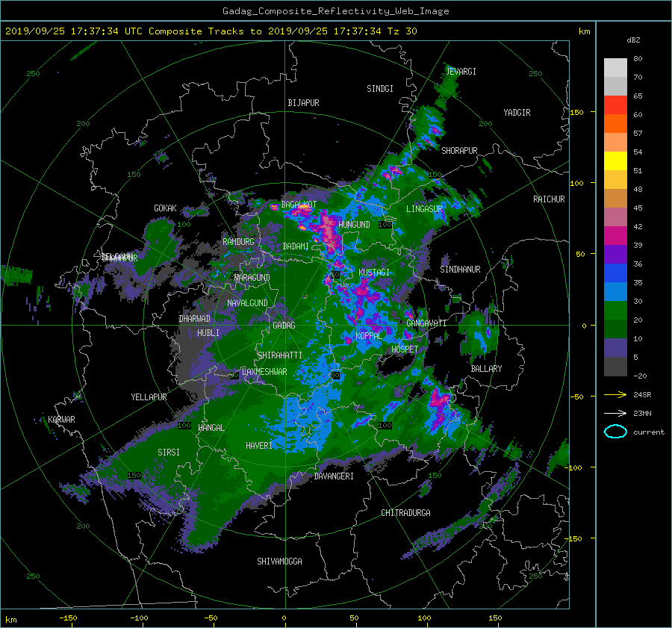Click the BAGALKOT city label
The image size is (672, 628).
[299, 205]
